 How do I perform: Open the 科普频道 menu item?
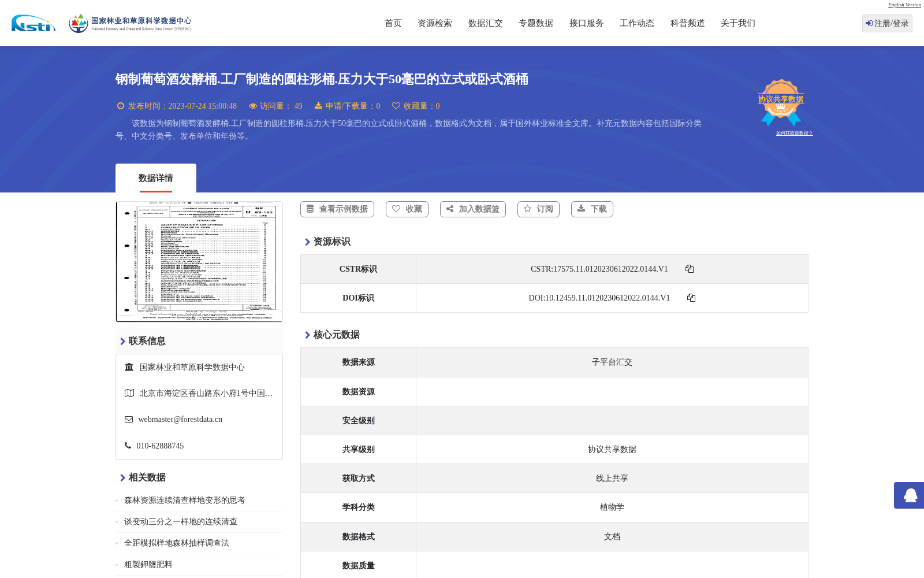pyautogui.click(x=688, y=23)
